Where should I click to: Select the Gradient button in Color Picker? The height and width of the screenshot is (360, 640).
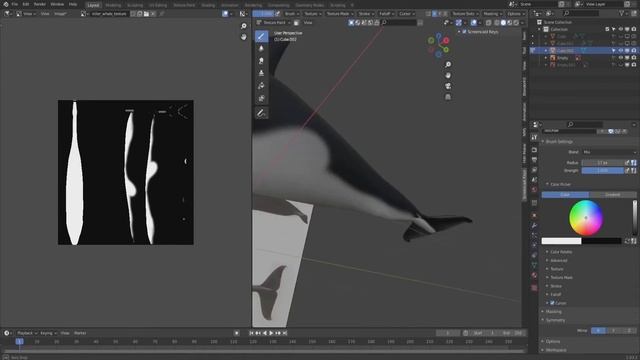(x=612, y=195)
